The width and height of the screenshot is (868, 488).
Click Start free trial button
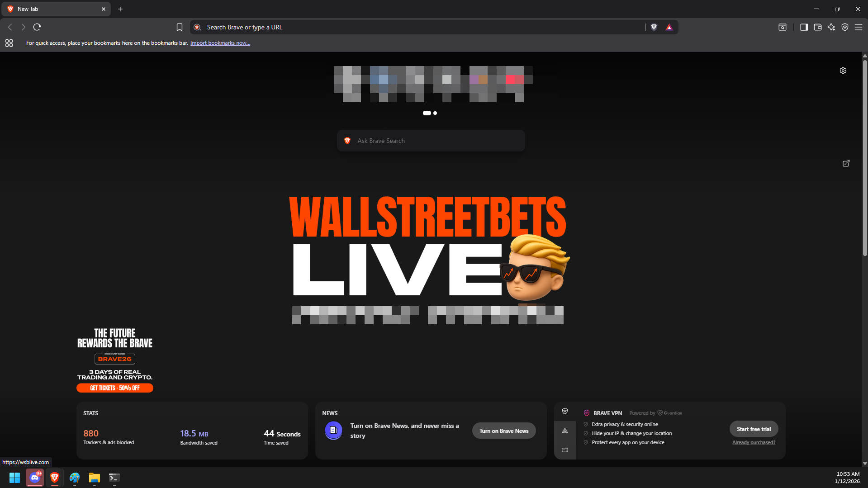pyautogui.click(x=753, y=429)
